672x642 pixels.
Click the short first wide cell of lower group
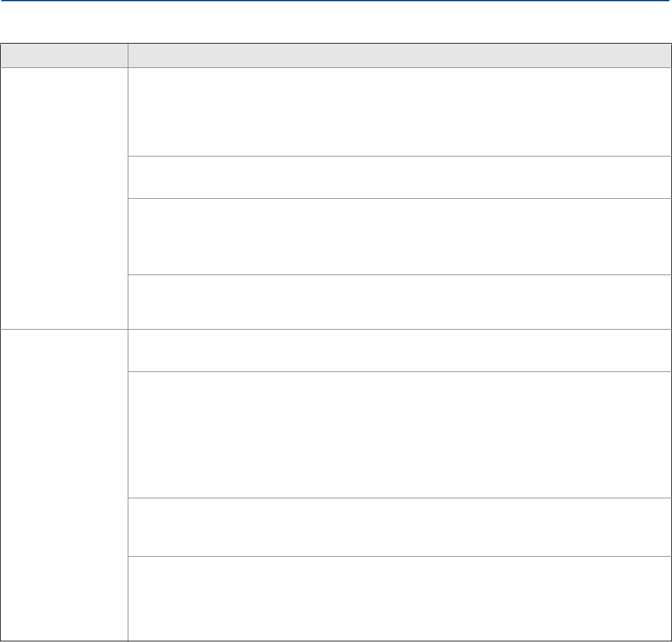[399, 350]
